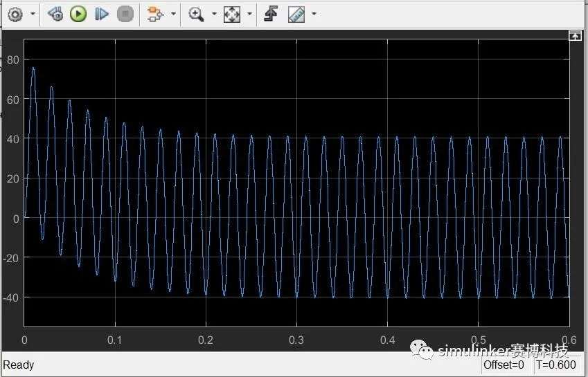Click the Step Forward button

[102, 15]
